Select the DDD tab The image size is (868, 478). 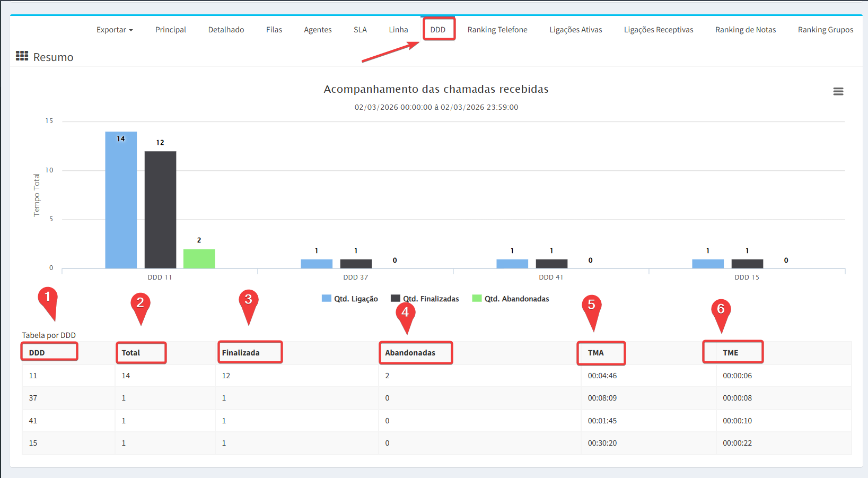click(438, 30)
